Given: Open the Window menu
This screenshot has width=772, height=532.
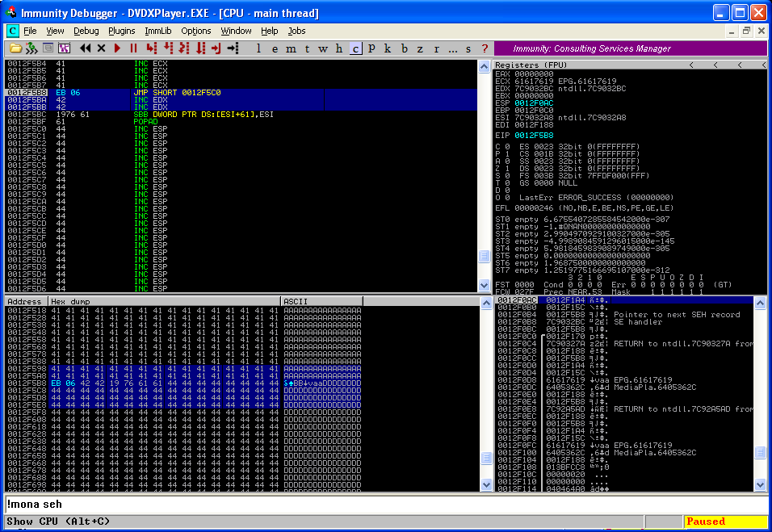Looking at the screenshot, I should [x=236, y=31].
